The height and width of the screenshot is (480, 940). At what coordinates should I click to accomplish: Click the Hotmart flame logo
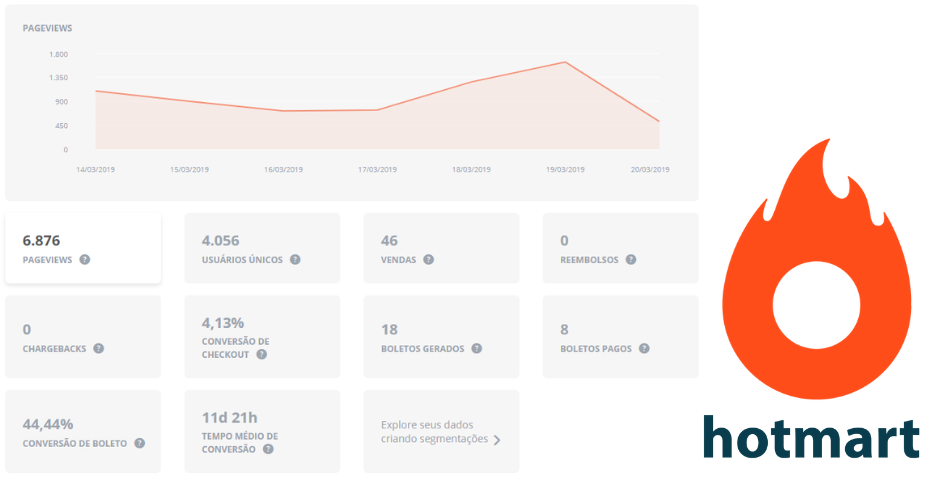814,272
